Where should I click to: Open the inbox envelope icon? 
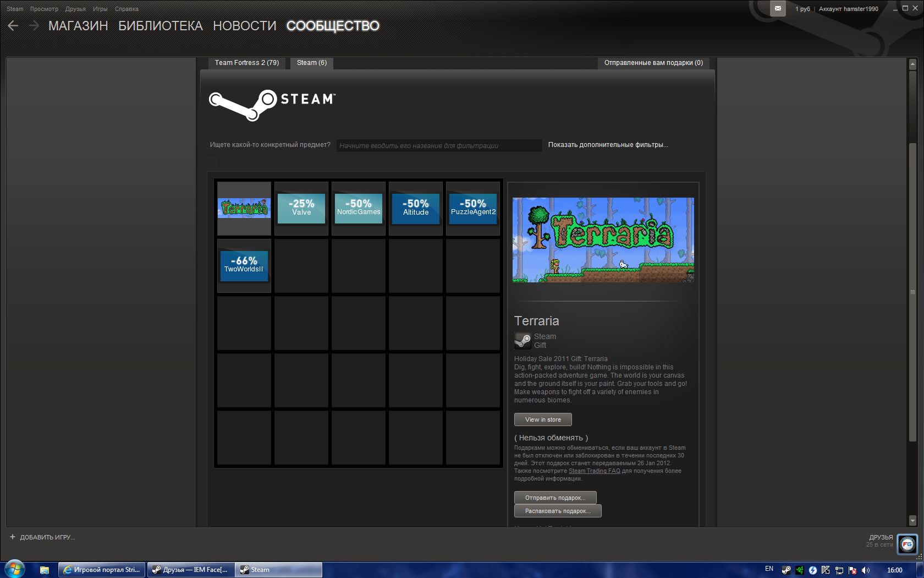pyautogui.click(x=778, y=8)
